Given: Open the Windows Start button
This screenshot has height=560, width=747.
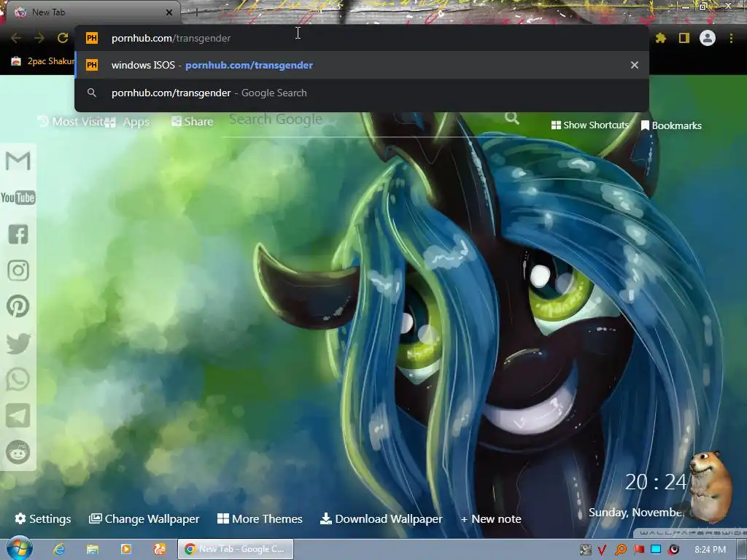Looking at the screenshot, I should [19, 548].
